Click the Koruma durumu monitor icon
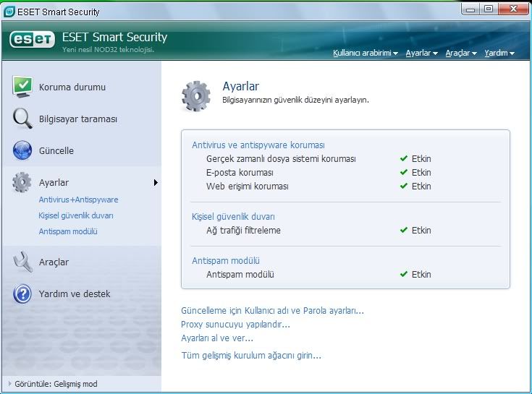The width and height of the screenshot is (532, 394). (x=22, y=87)
